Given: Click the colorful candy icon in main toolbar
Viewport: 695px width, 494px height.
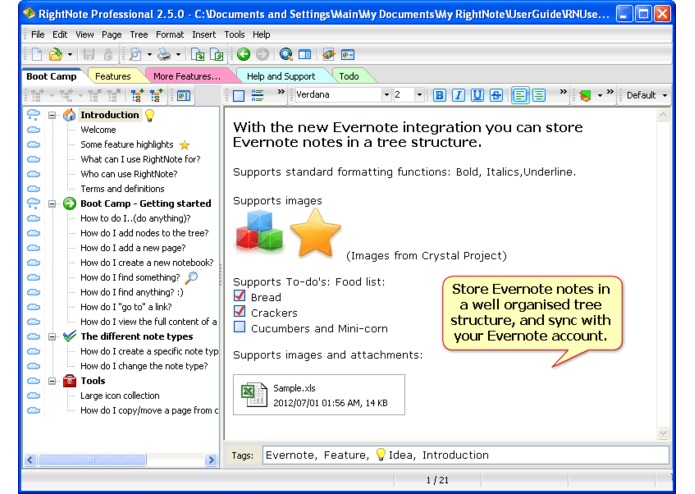Looking at the screenshot, I should point(328,54).
